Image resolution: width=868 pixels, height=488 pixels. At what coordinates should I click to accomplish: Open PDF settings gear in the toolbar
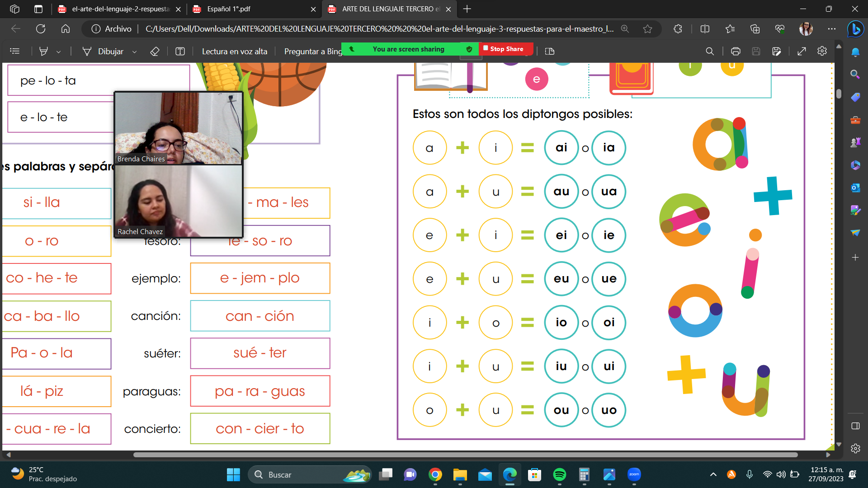pyautogui.click(x=822, y=51)
